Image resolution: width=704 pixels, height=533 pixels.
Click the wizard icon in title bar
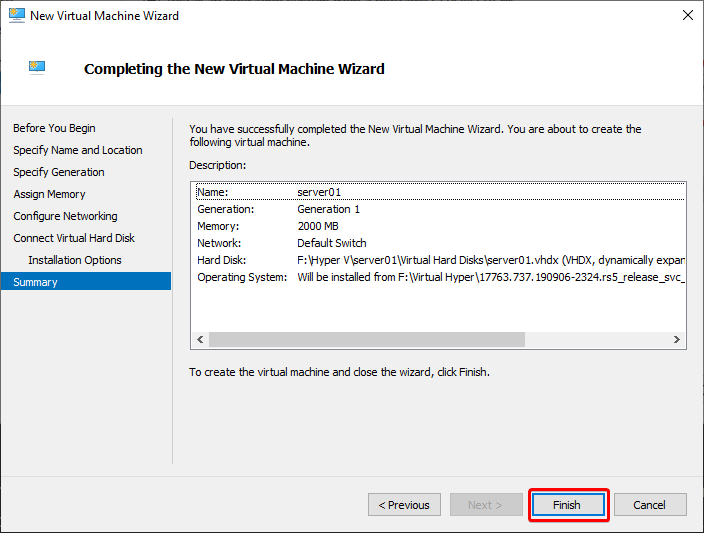click(17, 15)
